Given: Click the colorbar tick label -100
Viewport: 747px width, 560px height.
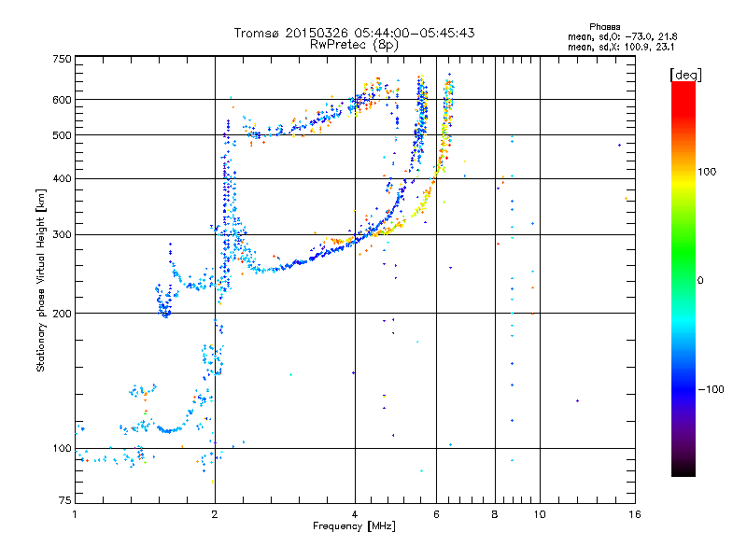Looking at the screenshot, I should pos(712,389).
